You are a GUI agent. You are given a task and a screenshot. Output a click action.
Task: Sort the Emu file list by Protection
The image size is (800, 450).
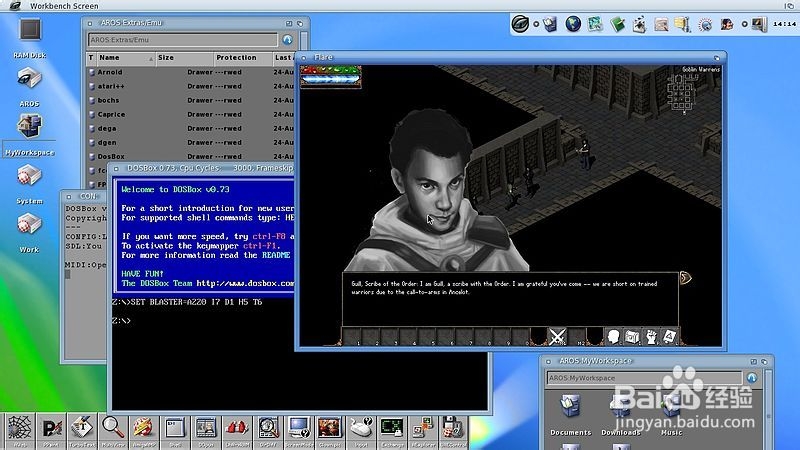point(242,58)
